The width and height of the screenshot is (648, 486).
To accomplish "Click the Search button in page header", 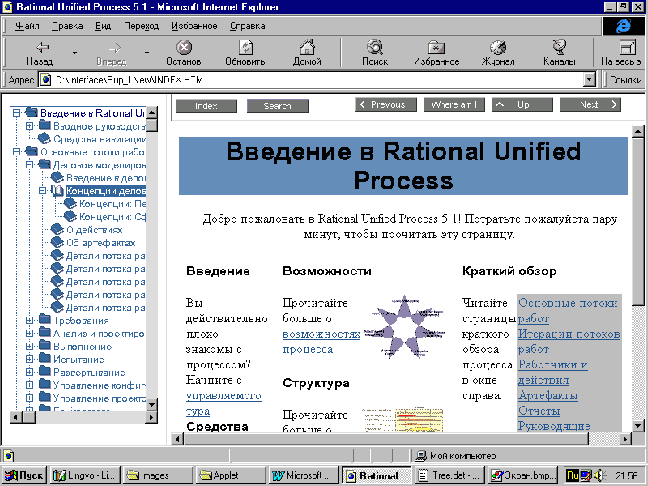I will coord(278,106).
